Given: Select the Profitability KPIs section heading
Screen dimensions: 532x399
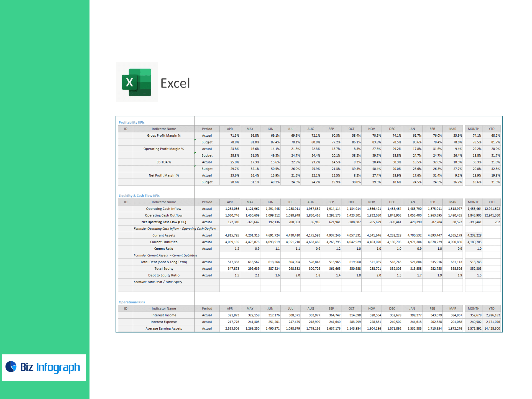Looking at the screenshot, I should click(x=132, y=122).
